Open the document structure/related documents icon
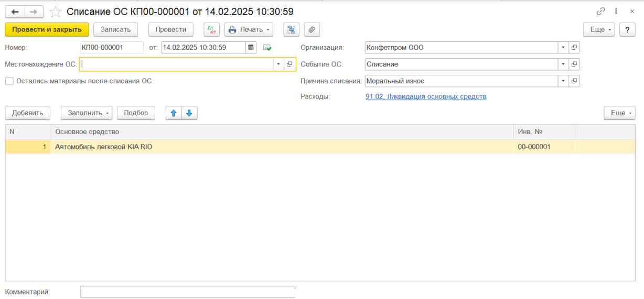 pos(291,29)
